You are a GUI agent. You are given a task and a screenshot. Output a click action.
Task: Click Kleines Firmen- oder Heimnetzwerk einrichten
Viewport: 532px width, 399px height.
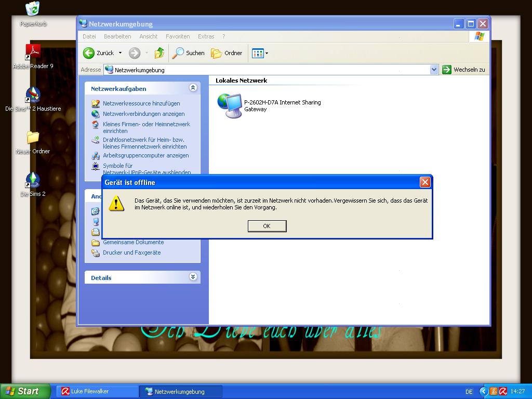[147, 128]
